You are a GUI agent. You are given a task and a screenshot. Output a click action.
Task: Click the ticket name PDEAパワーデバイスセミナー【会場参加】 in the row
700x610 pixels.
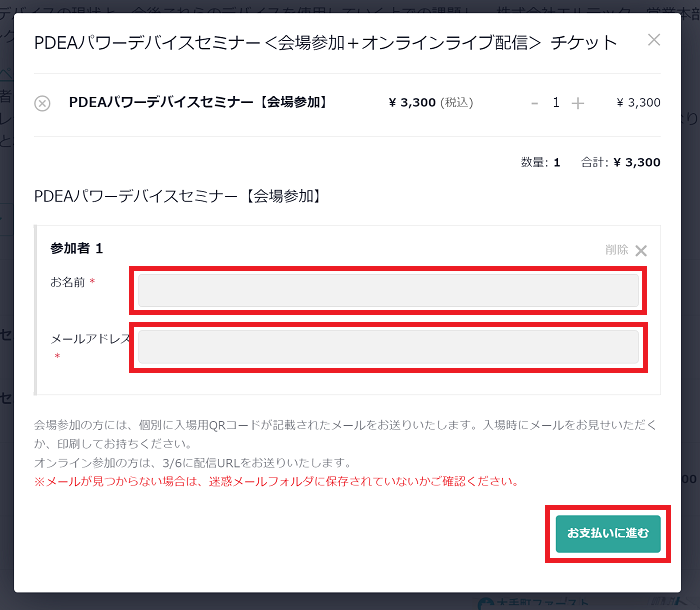coord(198,102)
